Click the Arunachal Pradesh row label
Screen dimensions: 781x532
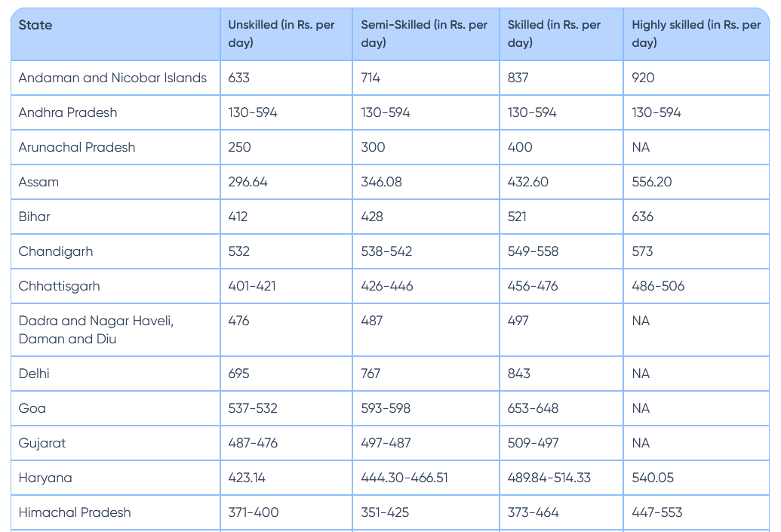[x=77, y=147]
